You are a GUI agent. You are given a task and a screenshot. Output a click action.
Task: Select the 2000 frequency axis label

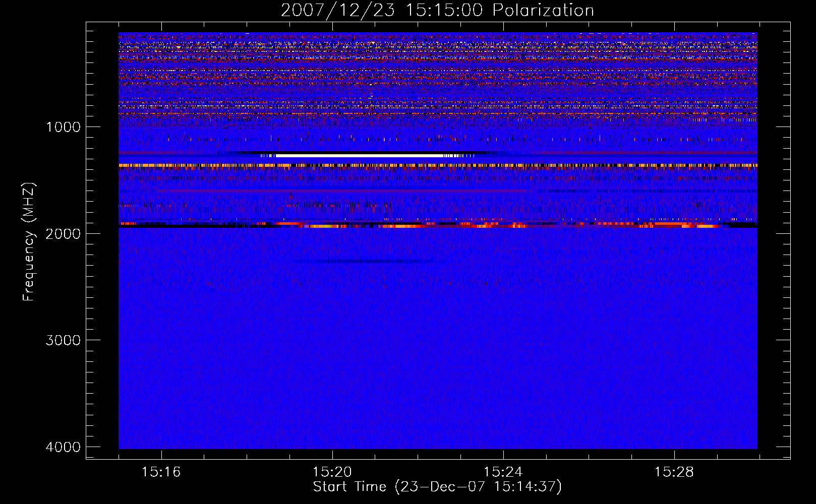coord(63,233)
